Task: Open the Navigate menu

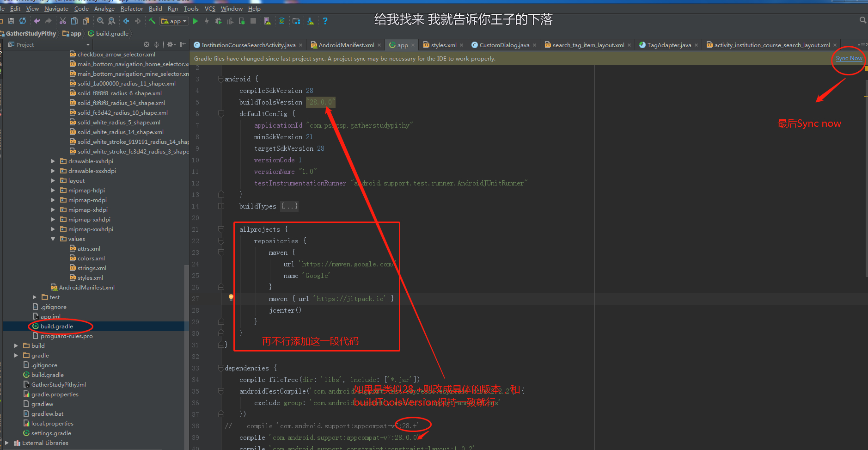Action: (x=56, y=8)
